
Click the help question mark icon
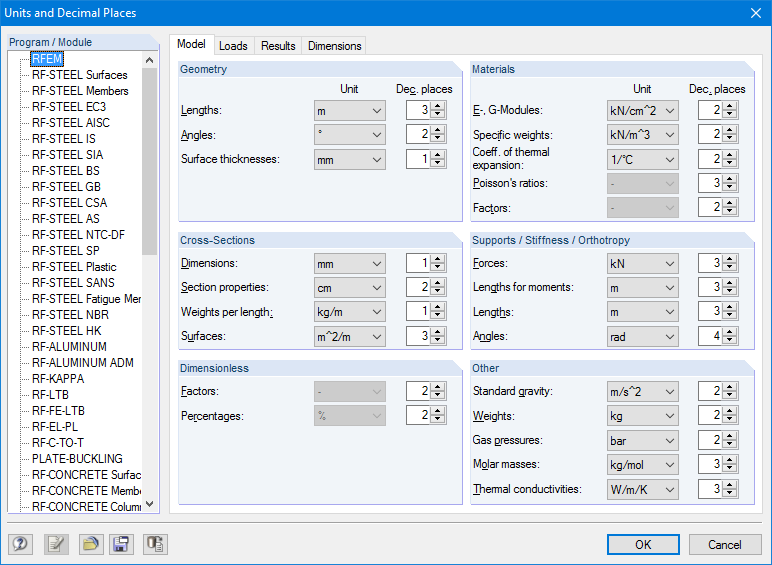click(x=21, y=544)
